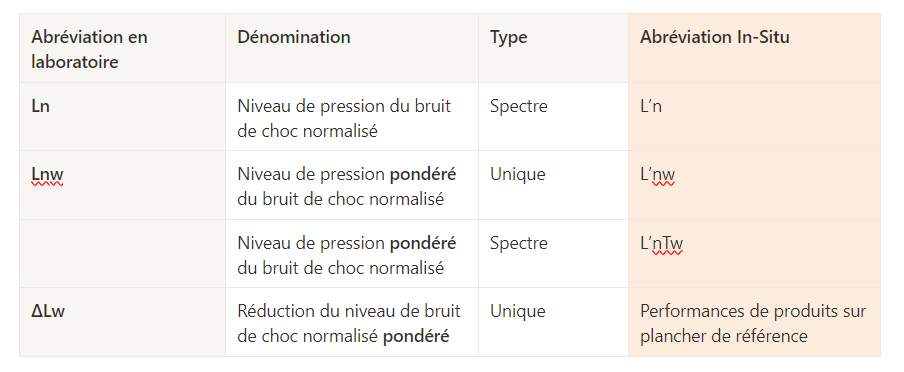Select the 'ΔLw' abbreviation cell
904x372 pixels.
click(122, 322)
